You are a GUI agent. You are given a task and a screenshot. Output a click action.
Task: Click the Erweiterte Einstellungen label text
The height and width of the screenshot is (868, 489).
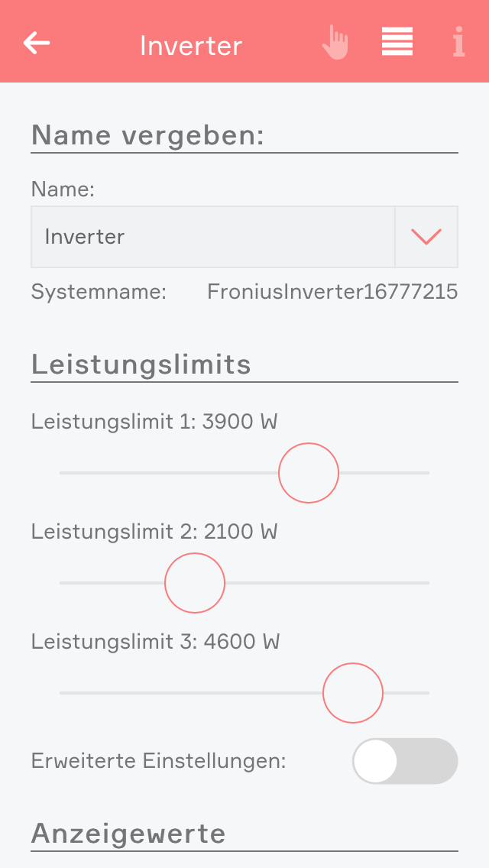[x=159, y=761]
